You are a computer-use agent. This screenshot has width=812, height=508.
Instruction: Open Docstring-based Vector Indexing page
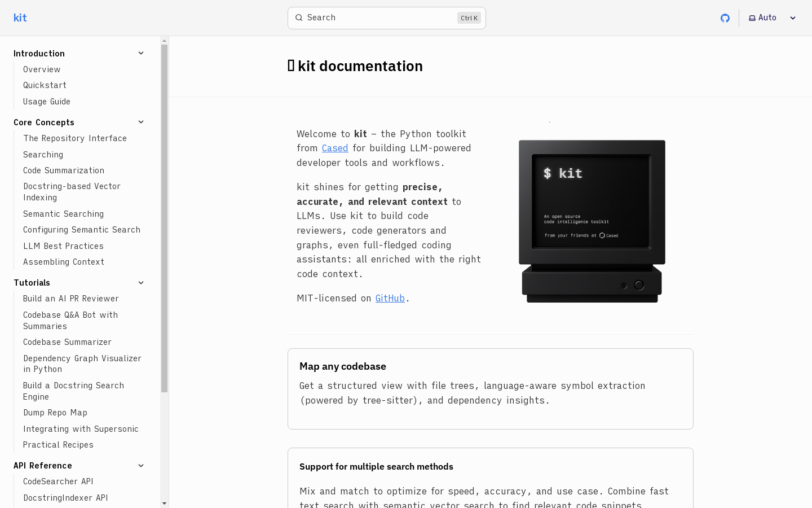tap(72, 192)
